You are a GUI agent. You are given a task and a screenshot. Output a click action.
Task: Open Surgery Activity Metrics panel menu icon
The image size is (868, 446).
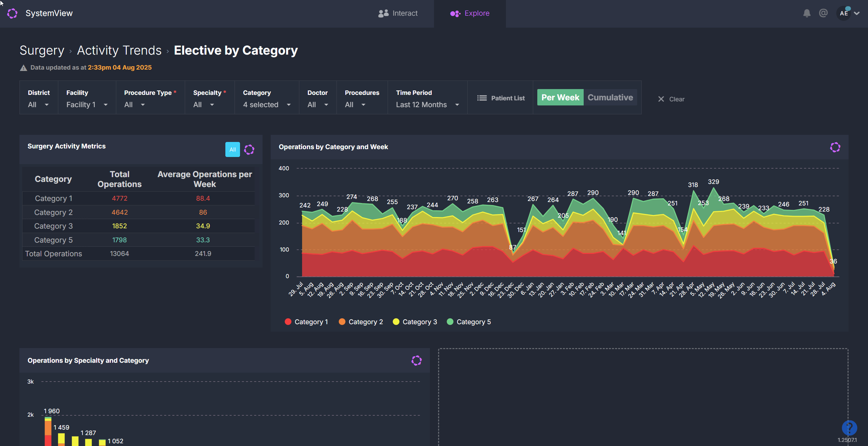(249, 149)
